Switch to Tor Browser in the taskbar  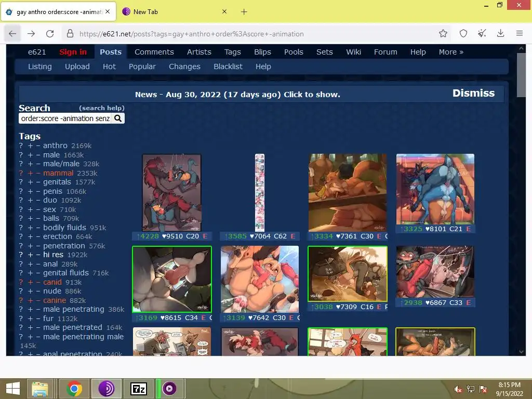(106, 389)
